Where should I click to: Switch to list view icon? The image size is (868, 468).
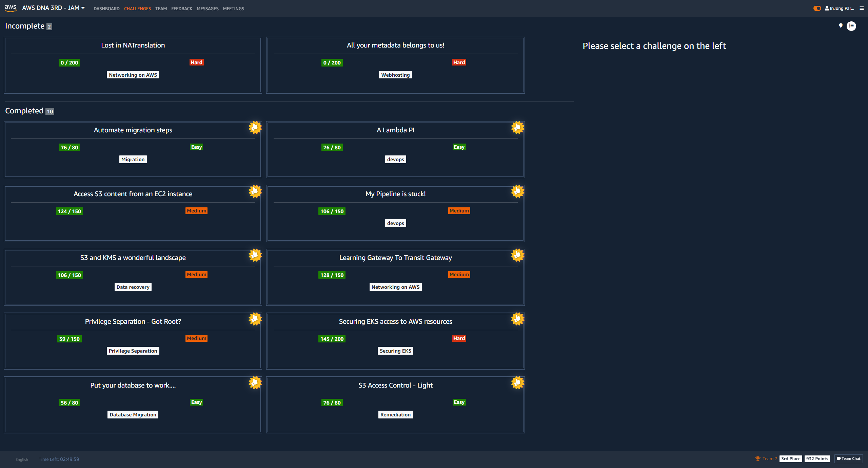[851, 26]
